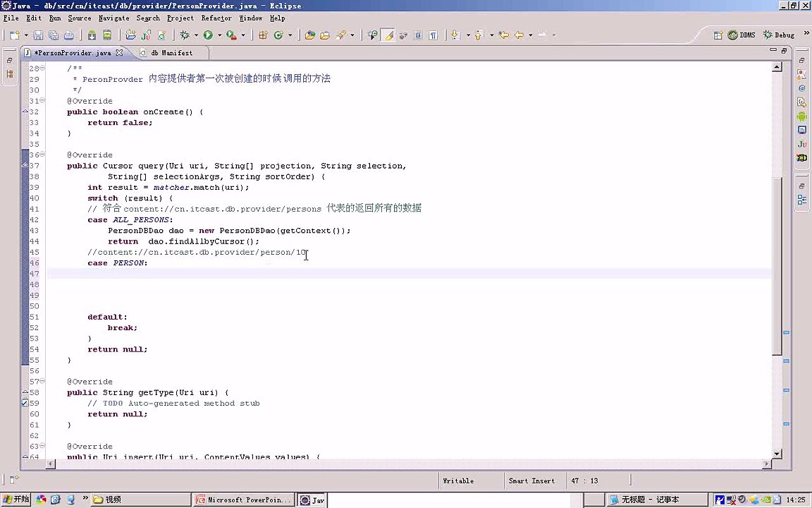Open the Refactor menu

point(216,18)
